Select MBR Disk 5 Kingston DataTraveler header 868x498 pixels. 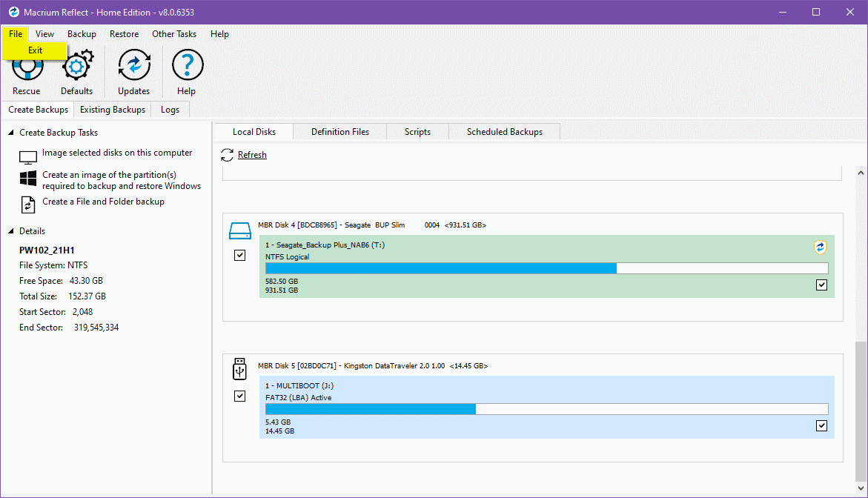pyautogui.click(x=373, y=366)
